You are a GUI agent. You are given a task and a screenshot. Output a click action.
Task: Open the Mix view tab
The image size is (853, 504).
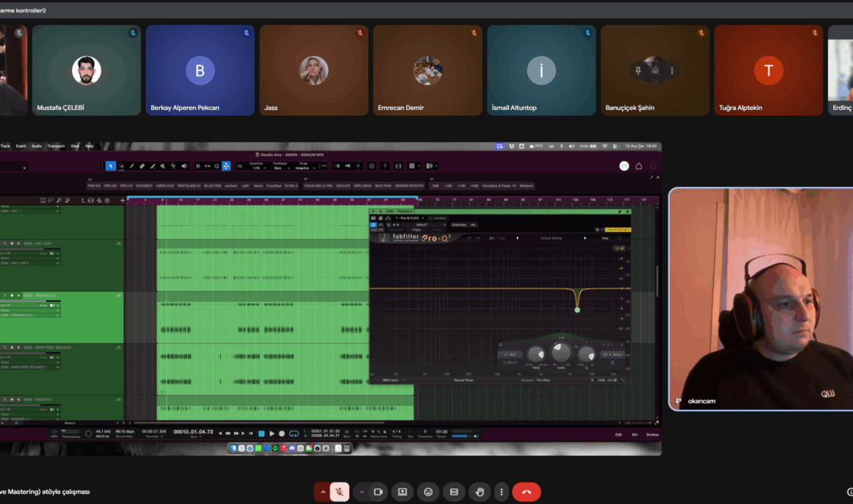pyautogui.click(x=634, y=434)
